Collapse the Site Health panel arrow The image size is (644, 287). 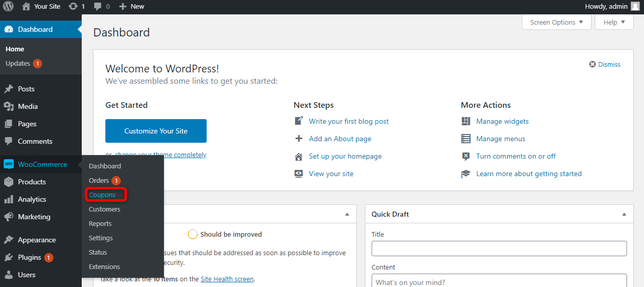pyautogui.click(x=347, y=214)
